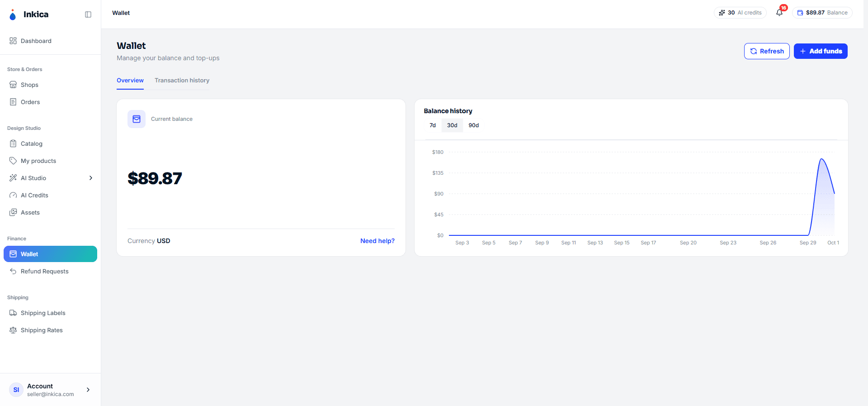Viewport: 868px width, 406px height.
Task: Click the Shipping Labels truck icon
Action: tap(13, 313)
